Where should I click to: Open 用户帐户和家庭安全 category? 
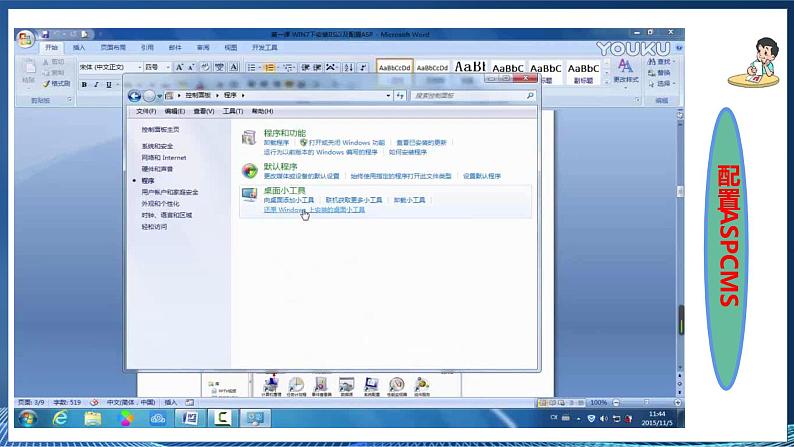click(170, 192)
